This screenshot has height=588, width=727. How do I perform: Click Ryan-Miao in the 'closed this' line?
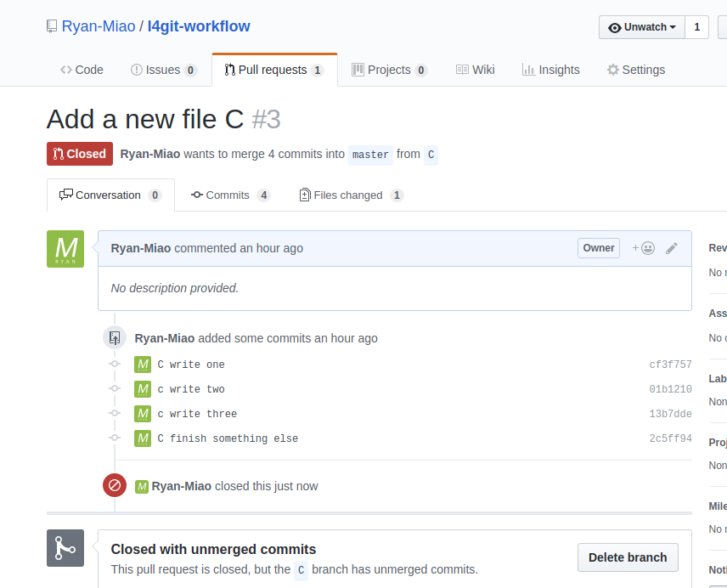[181, 486]
